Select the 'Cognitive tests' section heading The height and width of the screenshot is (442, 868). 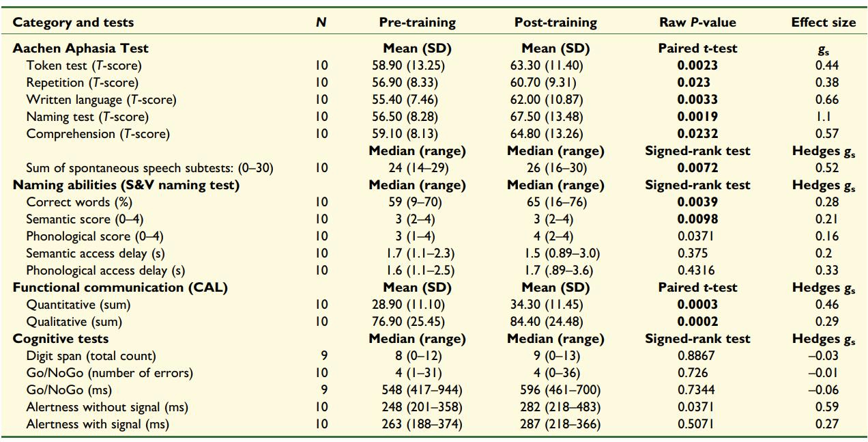pos(61,339)
